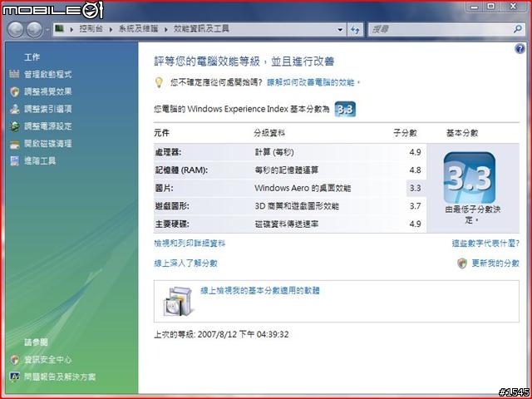Click the address bar refresh button
Image resolution: width=532 pixels, height=399 pixels.
tap(355, 30)
